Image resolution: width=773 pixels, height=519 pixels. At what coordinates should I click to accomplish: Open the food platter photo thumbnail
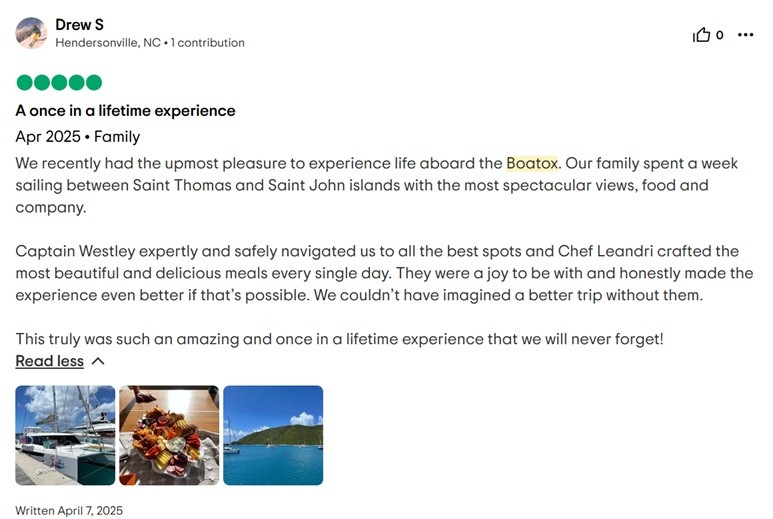pos(169,435)
